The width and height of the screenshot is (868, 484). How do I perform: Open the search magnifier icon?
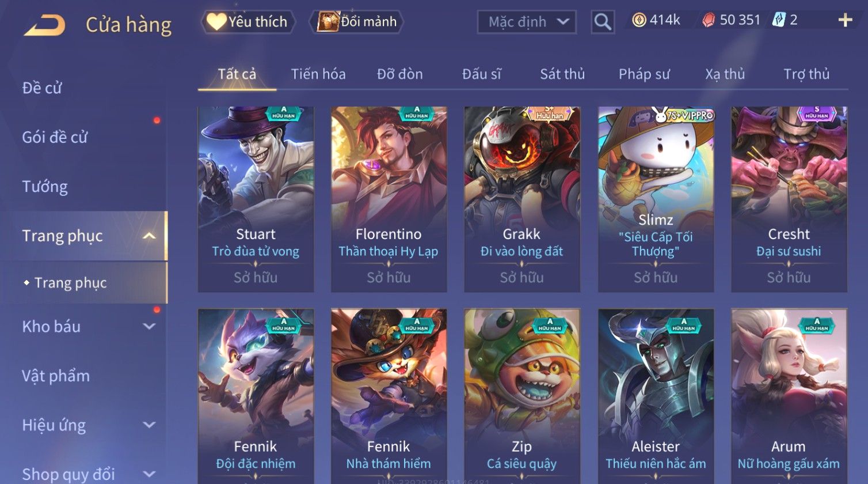coord(603,22)
